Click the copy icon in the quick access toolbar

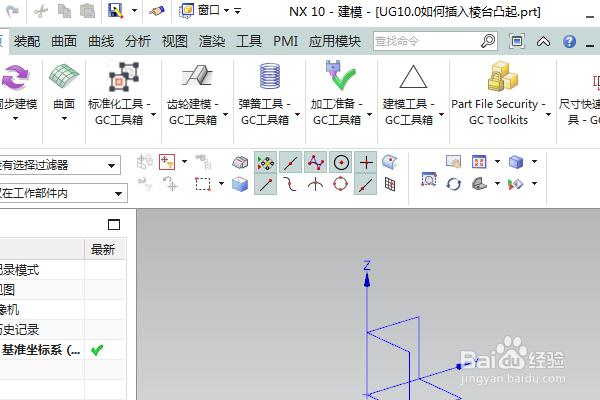point(64,11)
